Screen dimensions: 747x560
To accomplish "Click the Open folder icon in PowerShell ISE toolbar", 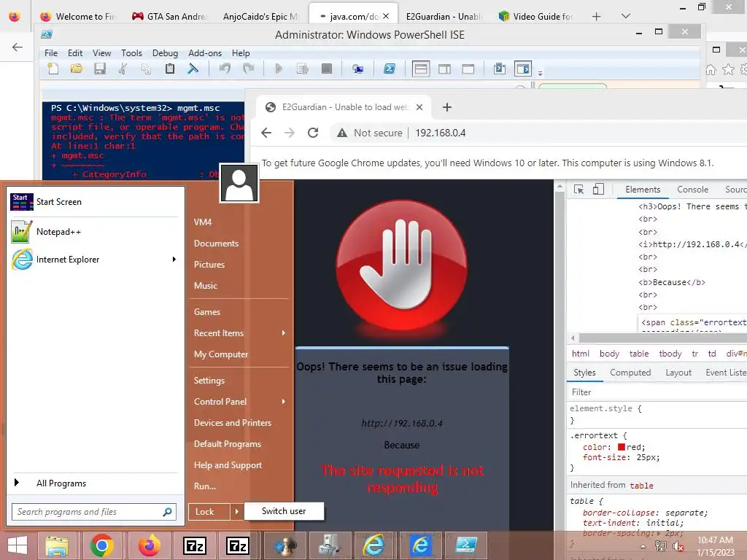I will 76,69.
